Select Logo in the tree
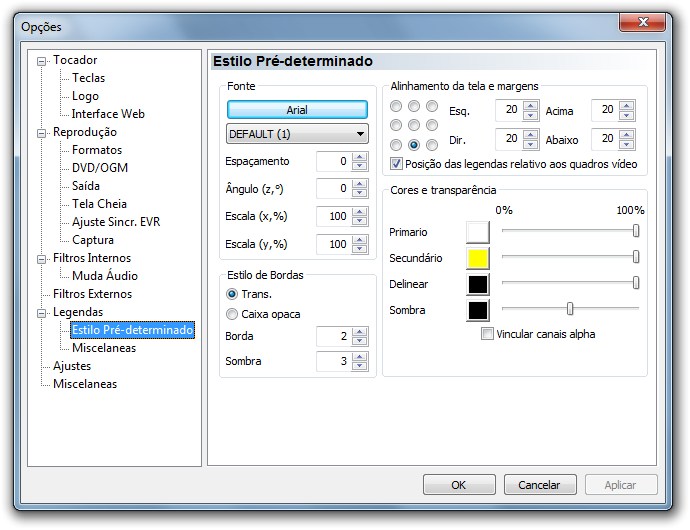This screenshot has width=690, height=530. [x=85, y=96]
